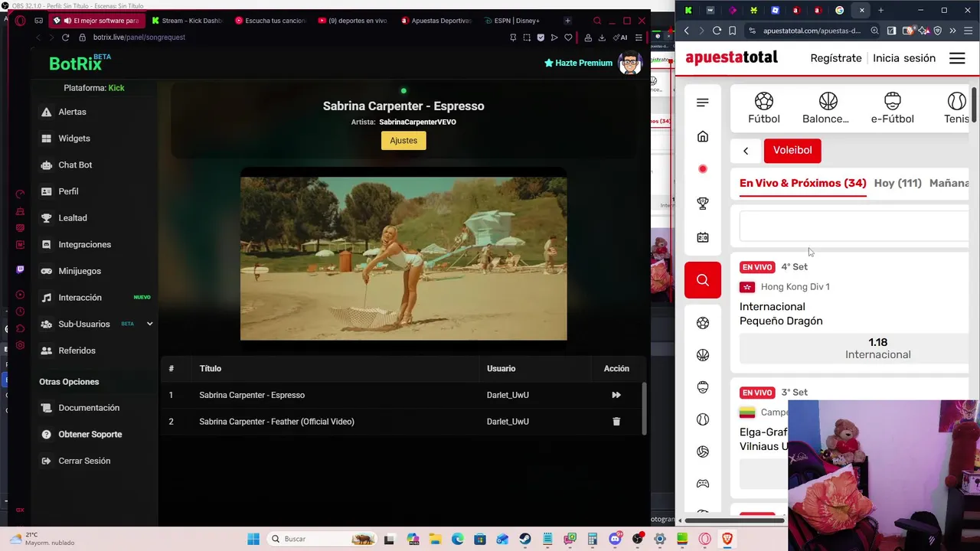This screenshot has height=551, width=980.
Task: Skip the Espresso song with fast-forward icon
Action: coord(616,395)
